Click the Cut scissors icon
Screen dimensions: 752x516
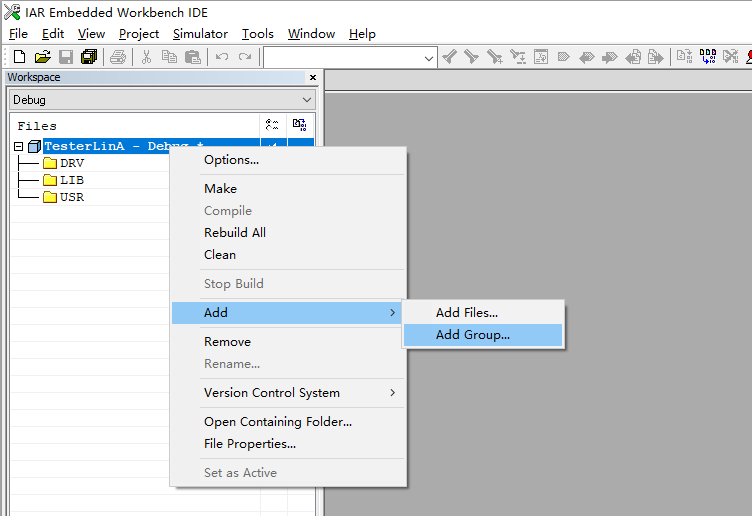click(x=146, y=57)
